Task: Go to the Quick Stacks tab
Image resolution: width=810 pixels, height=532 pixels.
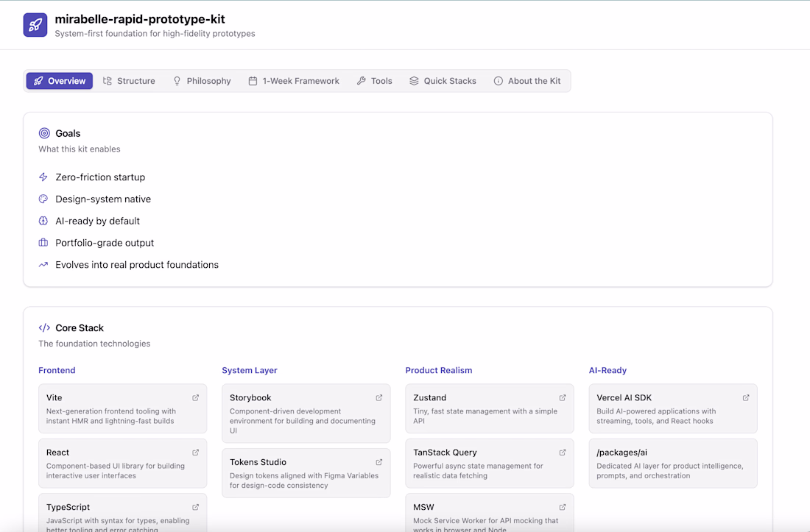Action: [443, 81]
